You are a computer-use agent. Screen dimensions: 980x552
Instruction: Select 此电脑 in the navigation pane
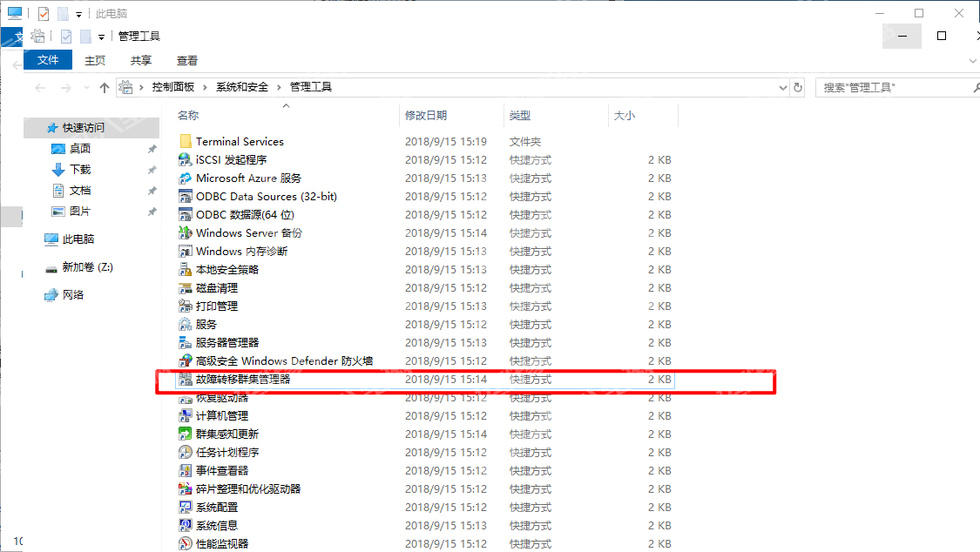[x=78, y=239]
